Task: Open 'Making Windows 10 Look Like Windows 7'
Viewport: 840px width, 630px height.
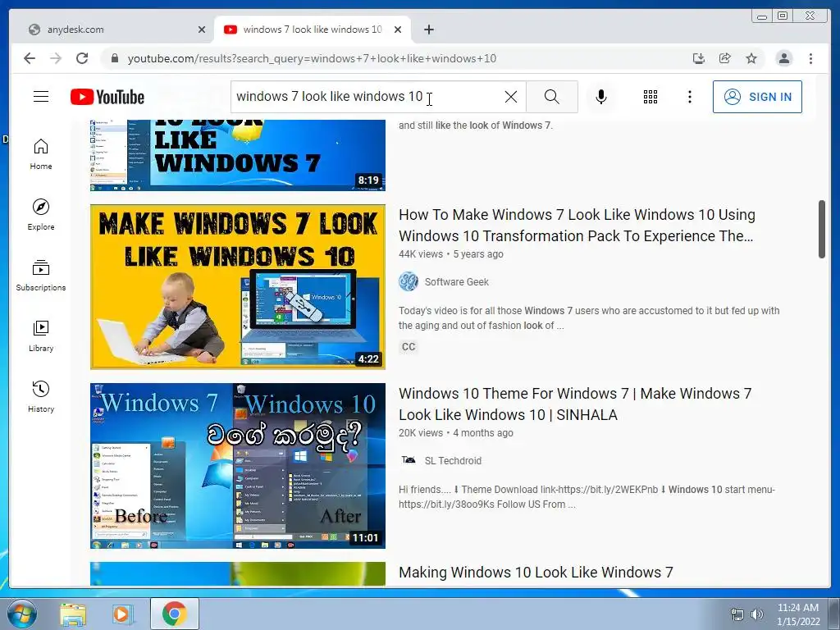Action: tap(536, 572)
